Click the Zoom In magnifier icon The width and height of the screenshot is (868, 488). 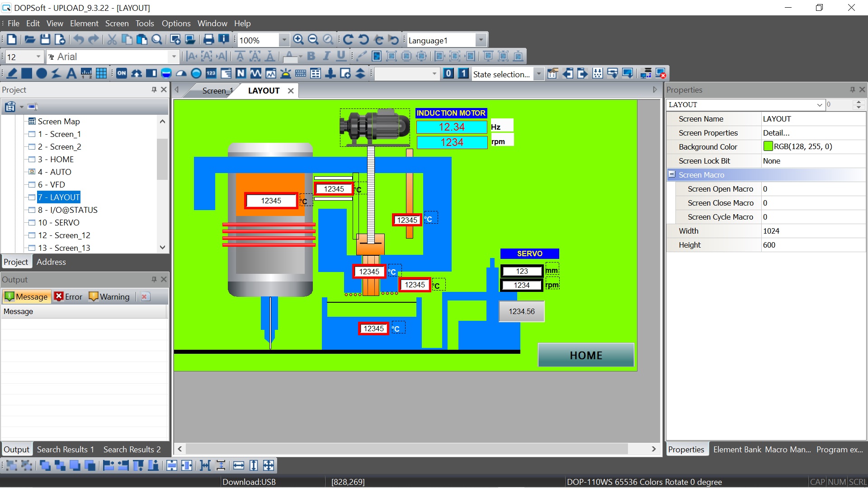tap(298, 40)
